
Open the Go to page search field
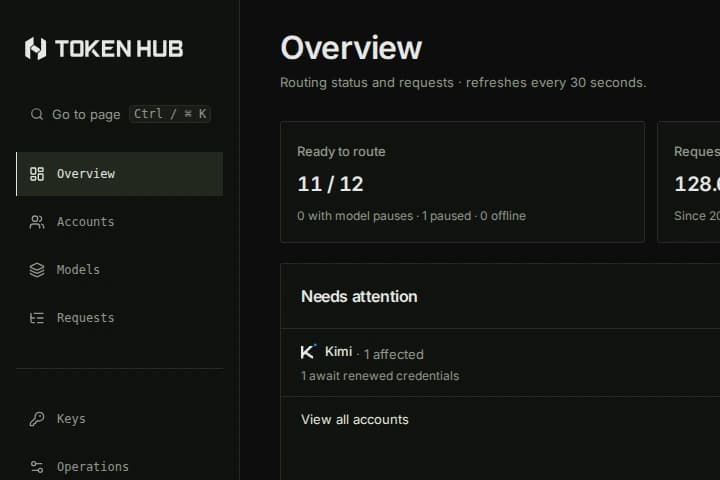[120, 114]
